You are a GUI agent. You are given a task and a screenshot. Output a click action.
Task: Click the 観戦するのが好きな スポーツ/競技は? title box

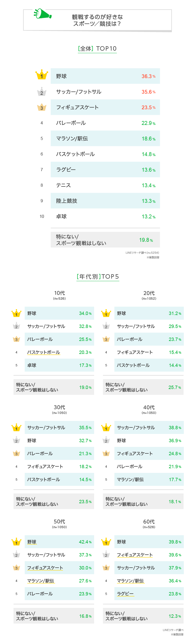(x=97, y=20)
